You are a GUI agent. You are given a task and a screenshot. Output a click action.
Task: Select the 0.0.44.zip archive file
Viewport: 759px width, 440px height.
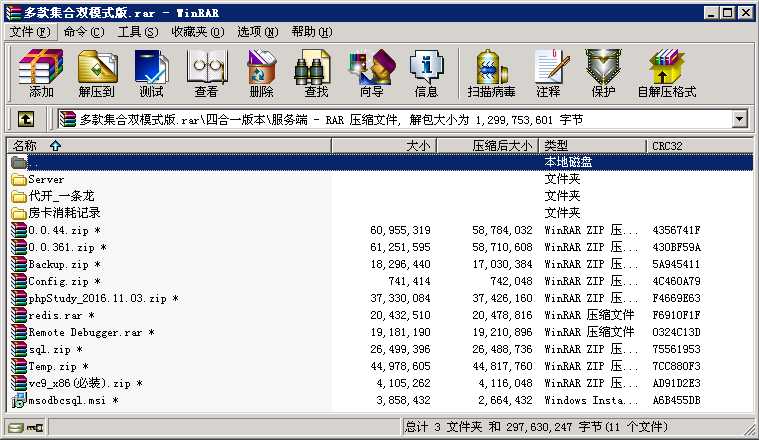coord(56,230)
